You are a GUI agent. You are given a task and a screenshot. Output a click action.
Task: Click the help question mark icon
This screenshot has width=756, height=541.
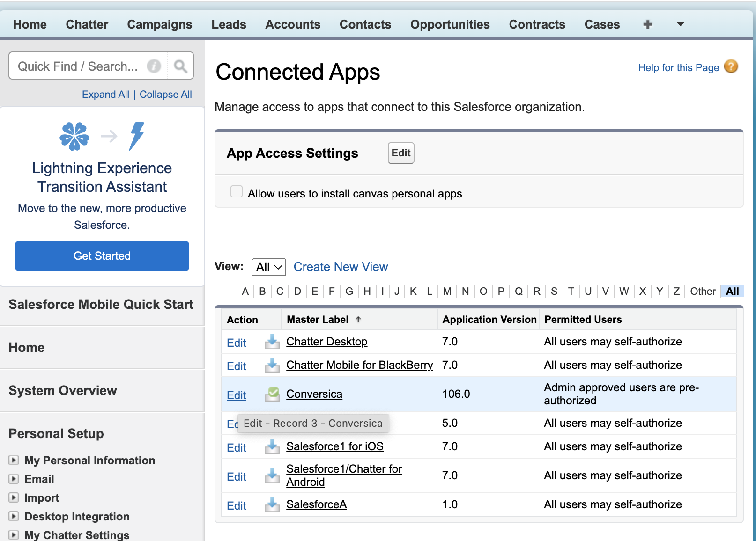731,67
